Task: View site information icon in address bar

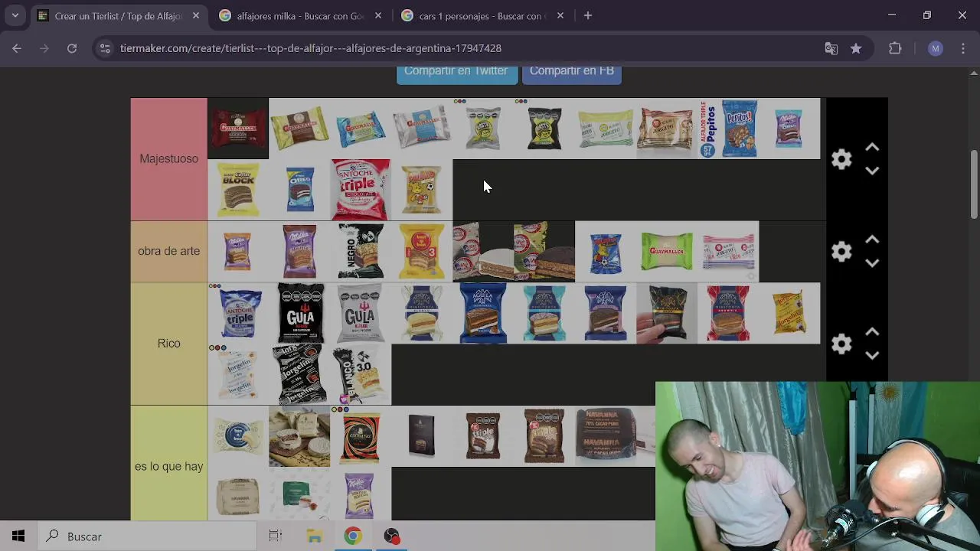Action: coord(105,48)
